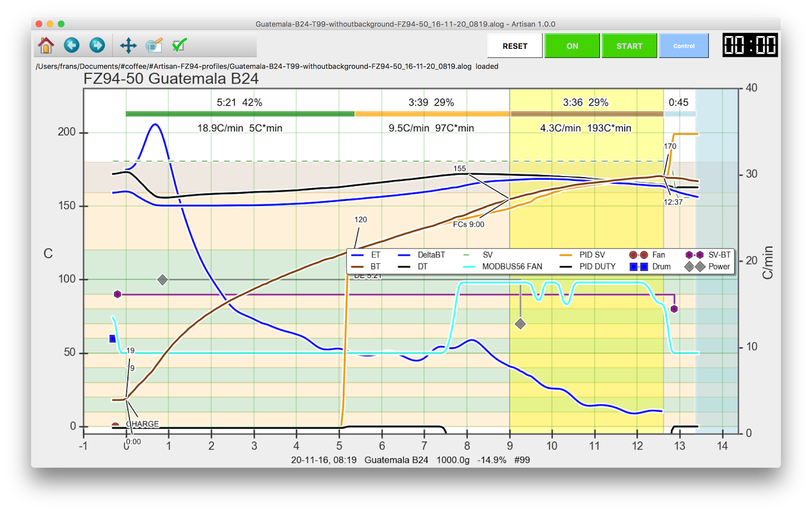Click the "3:39 29%" phase label

(431, 103)
